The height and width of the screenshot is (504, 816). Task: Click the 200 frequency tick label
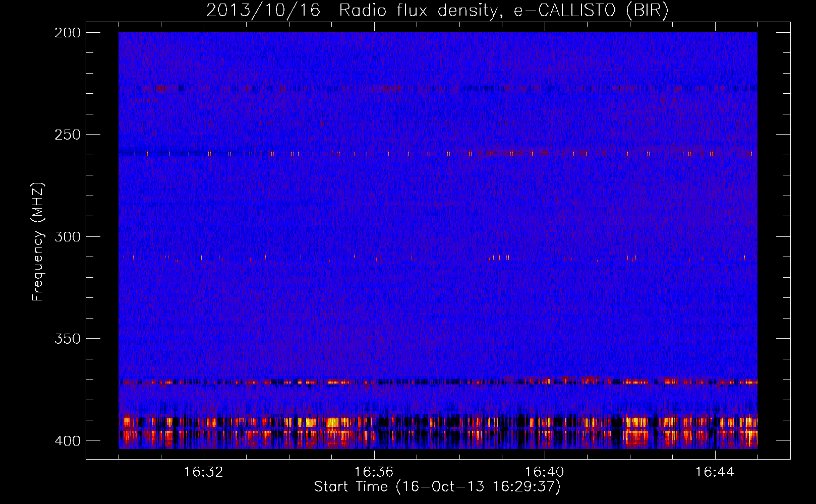coord(67,33)
